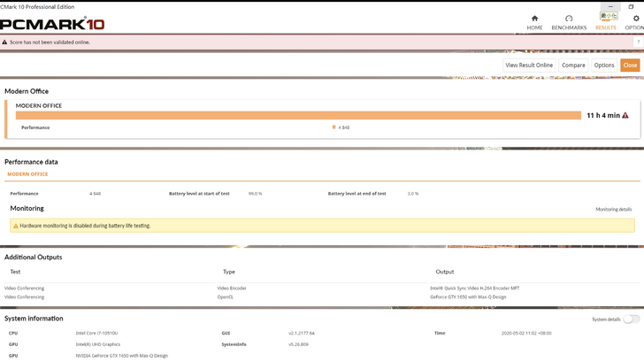Toggle the System details switch
The image size is (644, 362).
click(631, 319)
